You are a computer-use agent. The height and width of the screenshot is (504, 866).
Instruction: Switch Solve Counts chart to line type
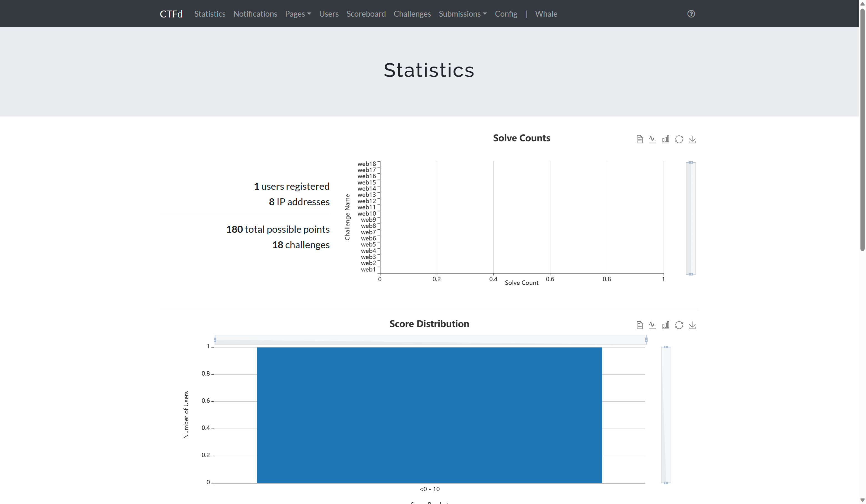tap(652, 140)
